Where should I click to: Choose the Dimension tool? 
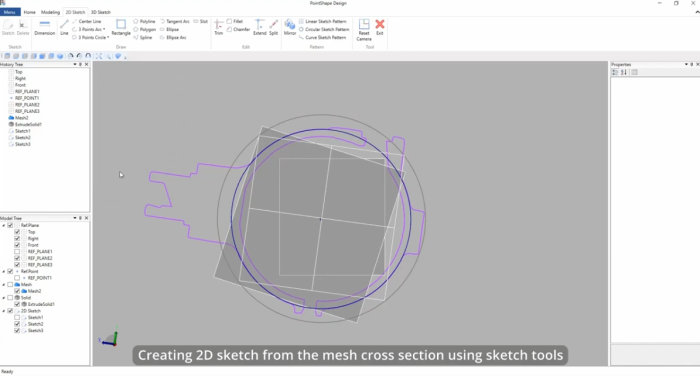(44, 27)
